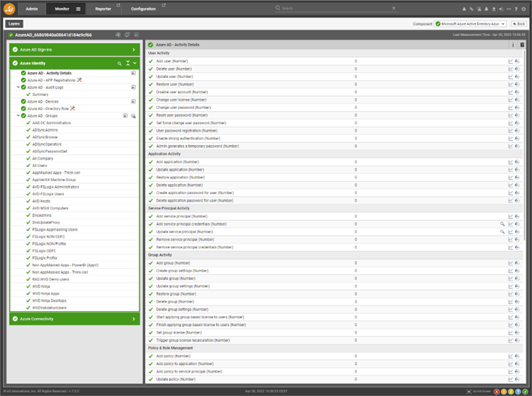Click the component name AzureAD_66869840a08641d184e9cf66

click(x=53, y=35)
